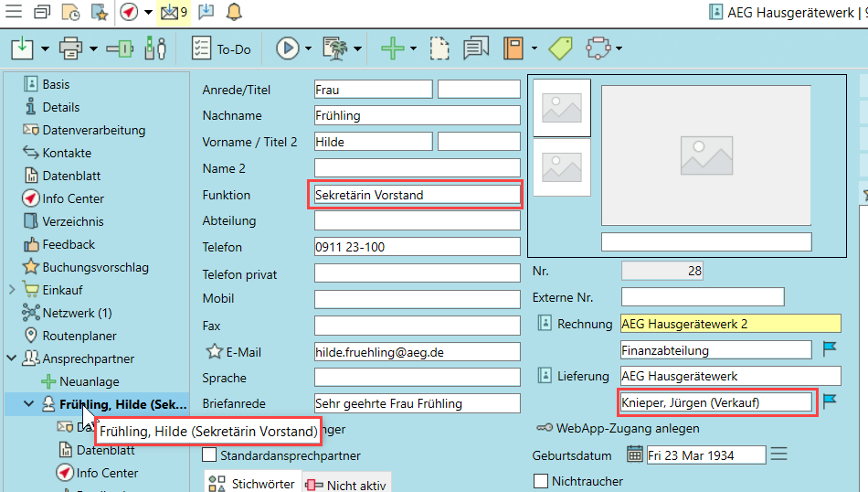
Task: Enable the Standardansprechpartner checkbox
Action: pyautogui.click(x=209, y=455)
